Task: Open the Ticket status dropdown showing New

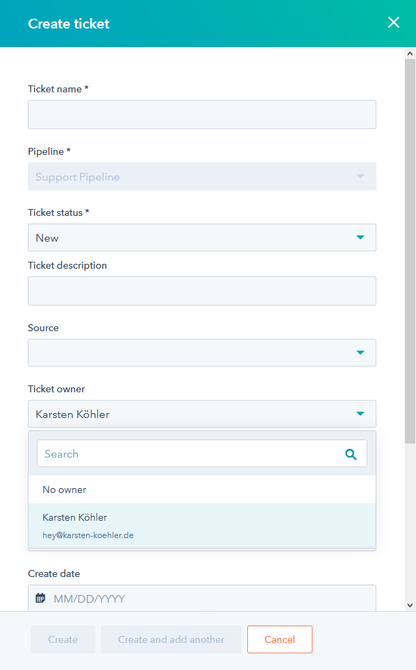Action: [x=202, y=237]
